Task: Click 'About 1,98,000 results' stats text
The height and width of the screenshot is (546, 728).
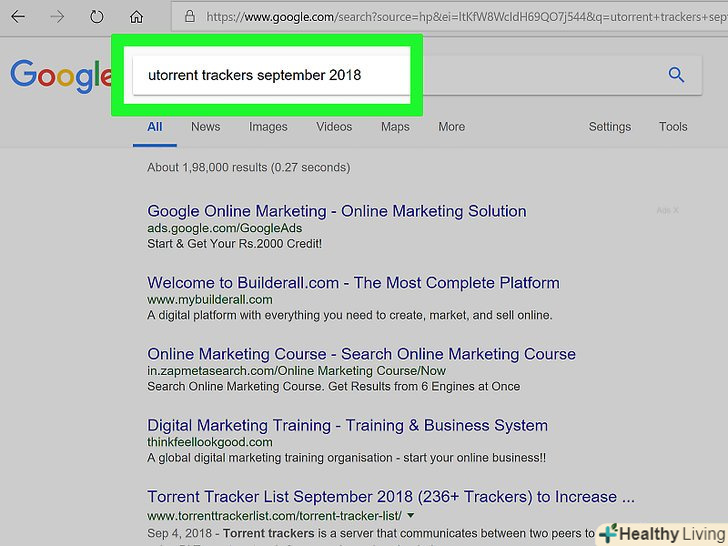Action: (x=248, y=167)
